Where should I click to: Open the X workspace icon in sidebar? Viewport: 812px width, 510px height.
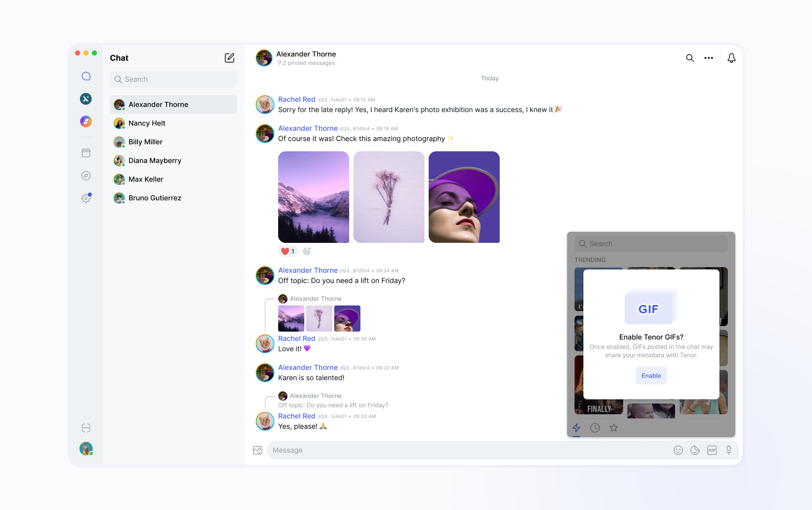point(86,99)
